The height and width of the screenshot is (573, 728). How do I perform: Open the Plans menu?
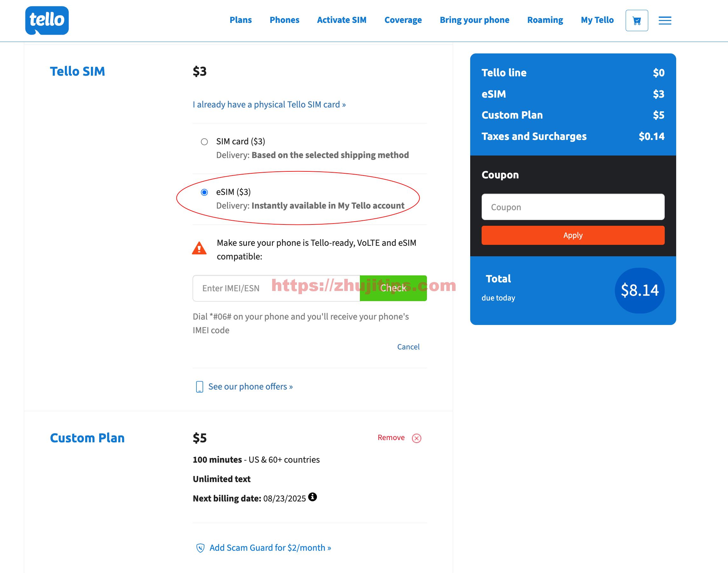pyautogui.click(x=240, y=20)
